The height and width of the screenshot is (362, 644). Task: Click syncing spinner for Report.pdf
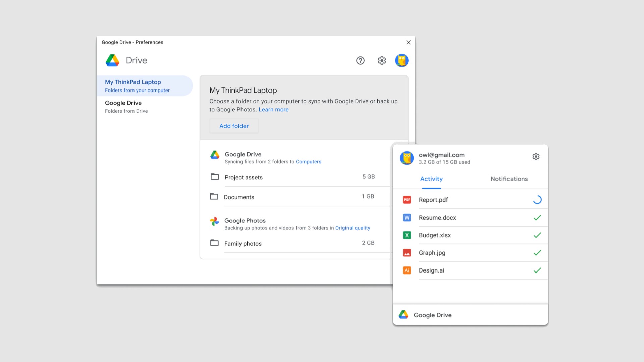coord(537,200)
